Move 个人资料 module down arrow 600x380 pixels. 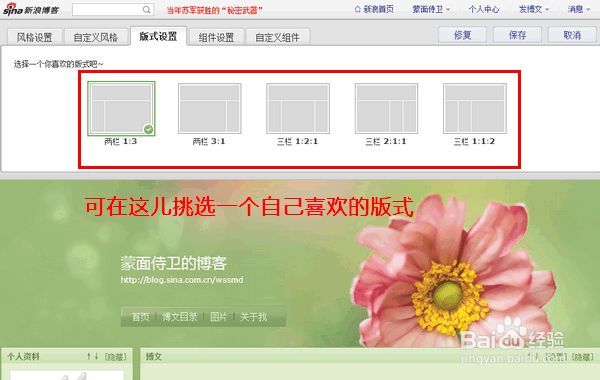96,356
